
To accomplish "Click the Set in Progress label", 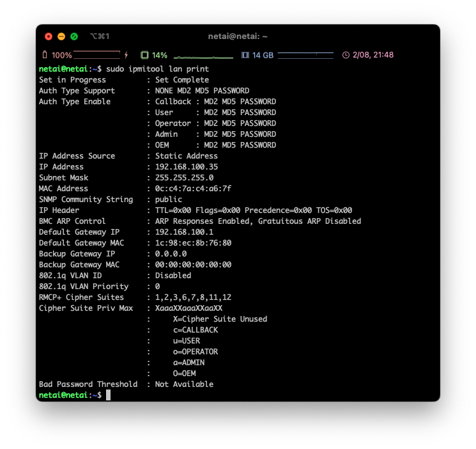I will 73,80.
